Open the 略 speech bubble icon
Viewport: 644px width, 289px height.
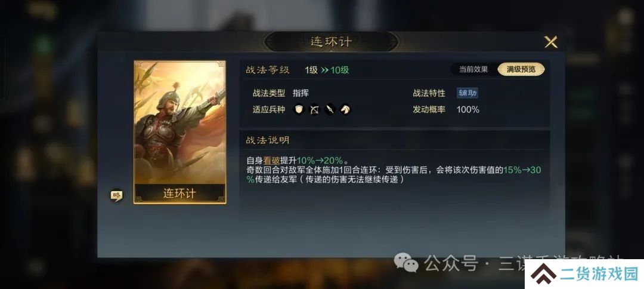117,195
